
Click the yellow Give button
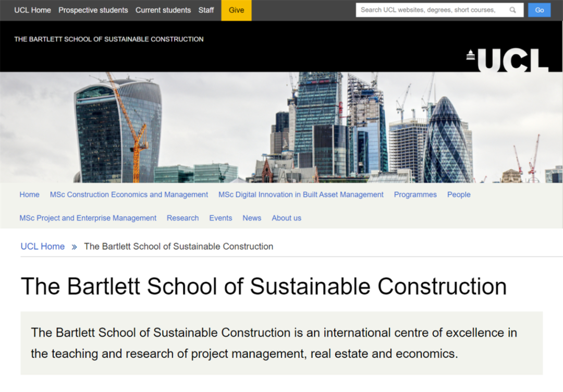236,10
